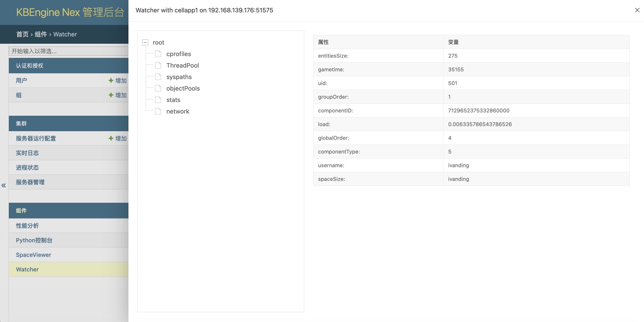The image size is (644, 322).
Task: Type in the sidebar filter field
Action: pos(68,51)
